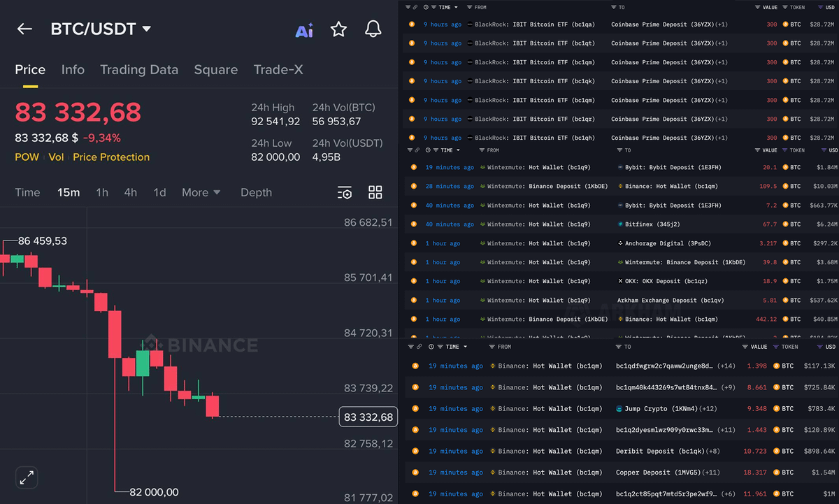Go back using the arrow beside BTC/USDT
Viewport: 839px width, 504px height.
[24, 29]
